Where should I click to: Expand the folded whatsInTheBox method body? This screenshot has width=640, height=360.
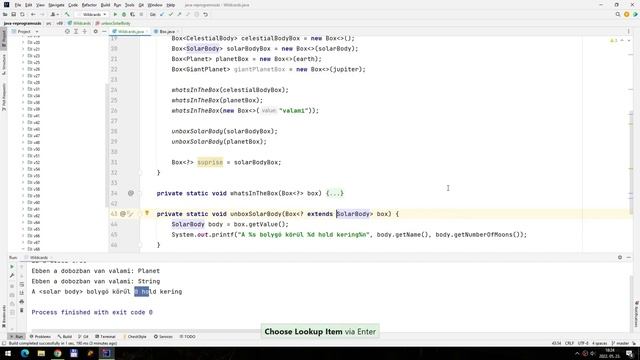[335, 193]
